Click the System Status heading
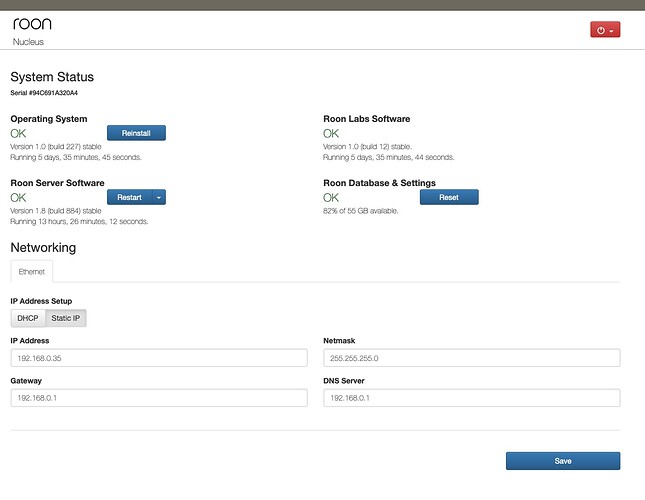This screenshot has width=645, height=500. (x=52, y=77)
